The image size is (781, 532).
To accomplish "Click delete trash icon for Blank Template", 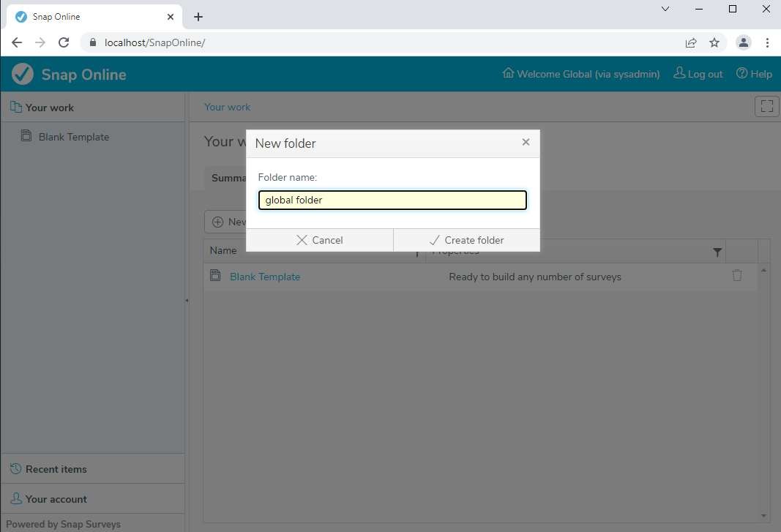I will pyautogui.click(x=737, y=276).
